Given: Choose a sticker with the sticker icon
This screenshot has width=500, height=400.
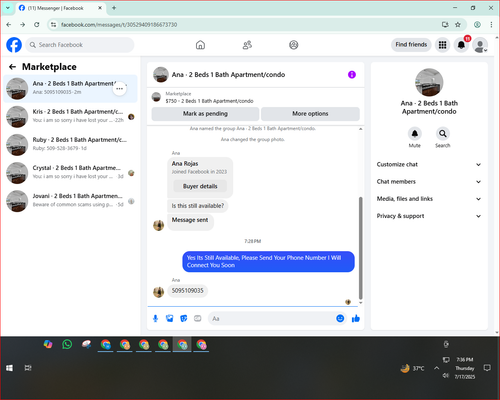Looking at the screenshot, I should pos(184,319).
